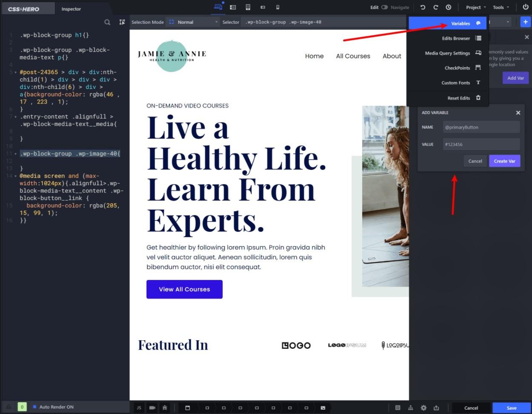Screen dimensions: 532x414
Task: Collapse the @media screen rule fold arrow
Action: [16, 176]
